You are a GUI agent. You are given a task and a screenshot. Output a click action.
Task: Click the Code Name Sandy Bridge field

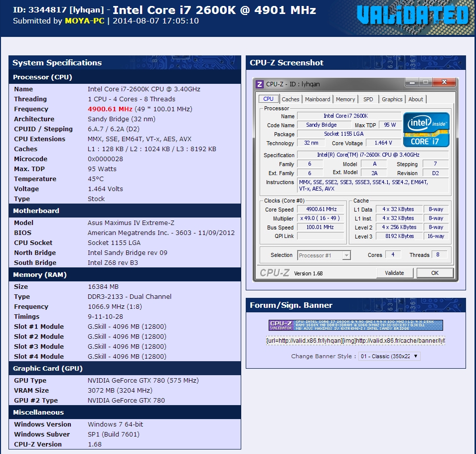pos(324,125)
